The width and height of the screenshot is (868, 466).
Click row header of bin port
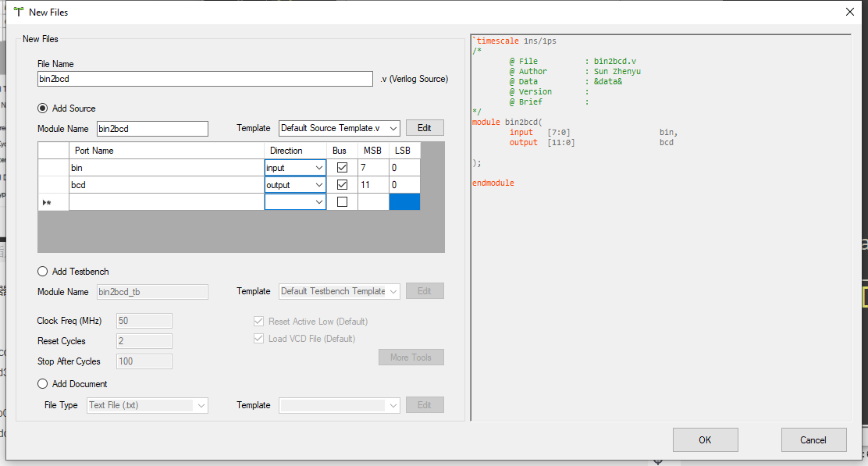(53, 168)
